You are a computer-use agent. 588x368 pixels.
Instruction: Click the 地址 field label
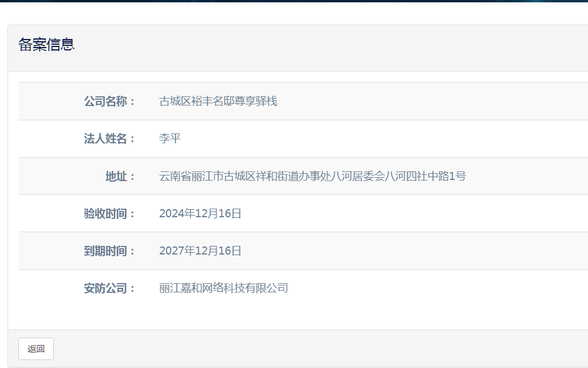[x=120, y=176]
